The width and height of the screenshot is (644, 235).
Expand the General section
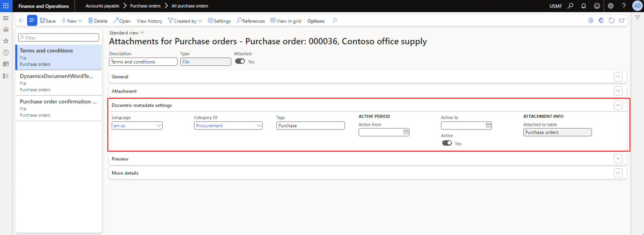(x=618, y=77)
